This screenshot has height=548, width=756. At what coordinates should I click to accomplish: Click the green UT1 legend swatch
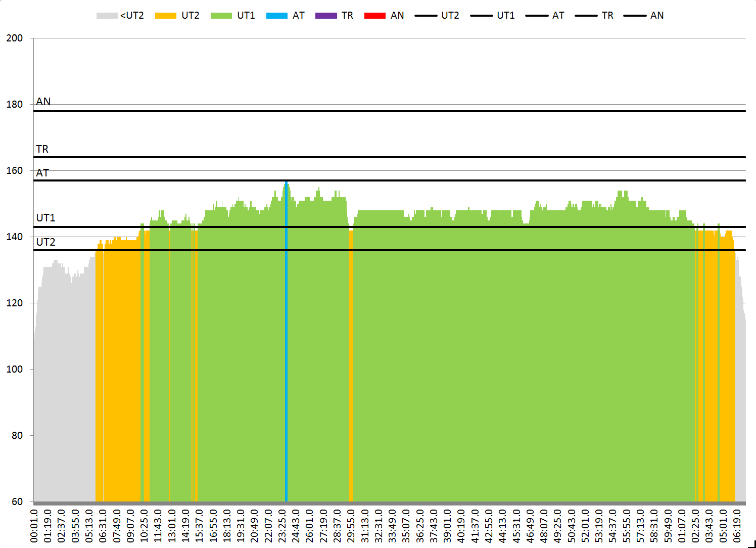tap(221, 16)
